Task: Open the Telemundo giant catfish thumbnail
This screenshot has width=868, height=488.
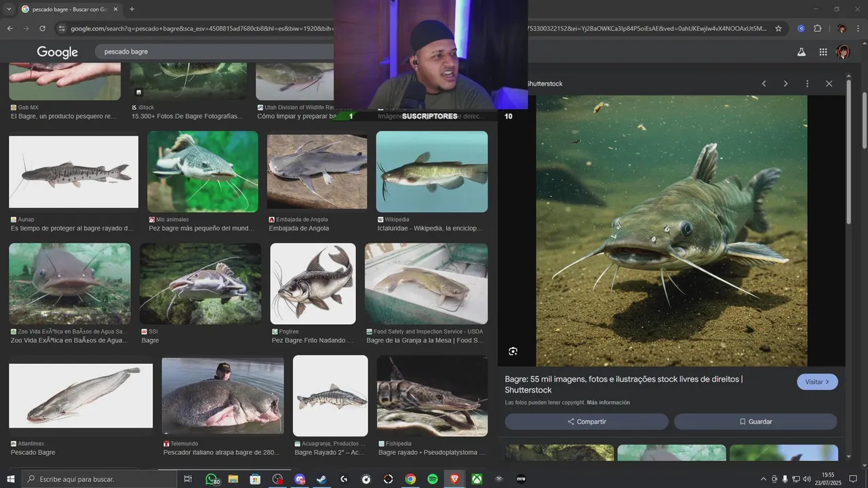Action: click(x=222, y=396)
